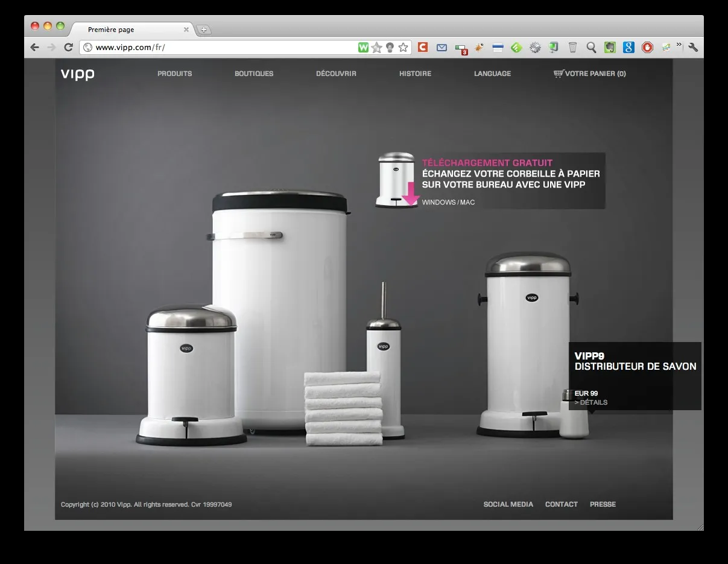This screenshot has width=728, height=564.
Task: Click the Feedly green extension icon
Action: tap(516, 47)
